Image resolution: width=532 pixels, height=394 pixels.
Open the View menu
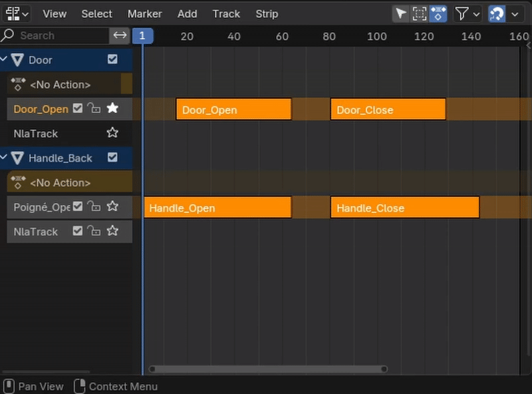[55, 13]
